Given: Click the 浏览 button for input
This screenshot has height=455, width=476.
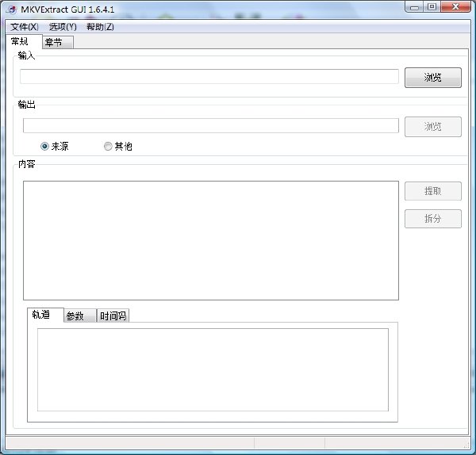Looking at the screenshot, I should 433,78.
